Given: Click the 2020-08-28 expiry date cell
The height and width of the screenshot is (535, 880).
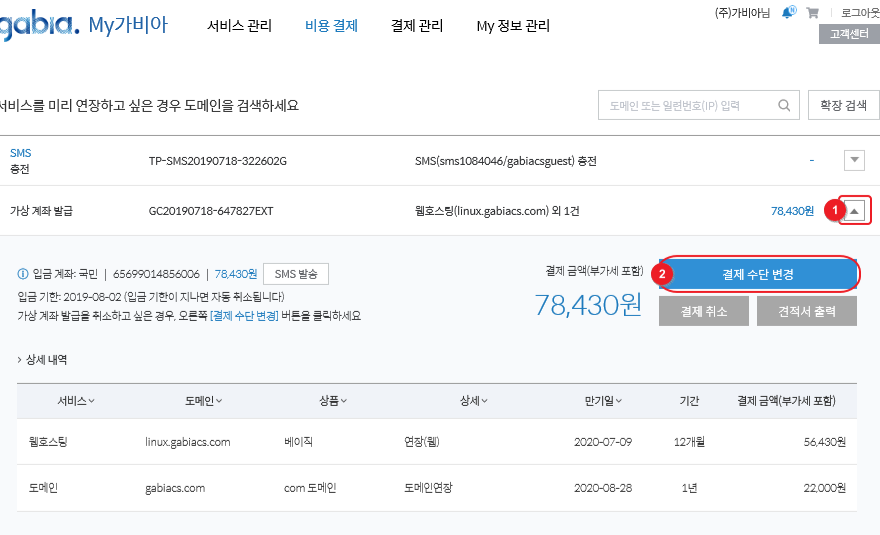Looking at the screenshot, I should pos(603,488).
